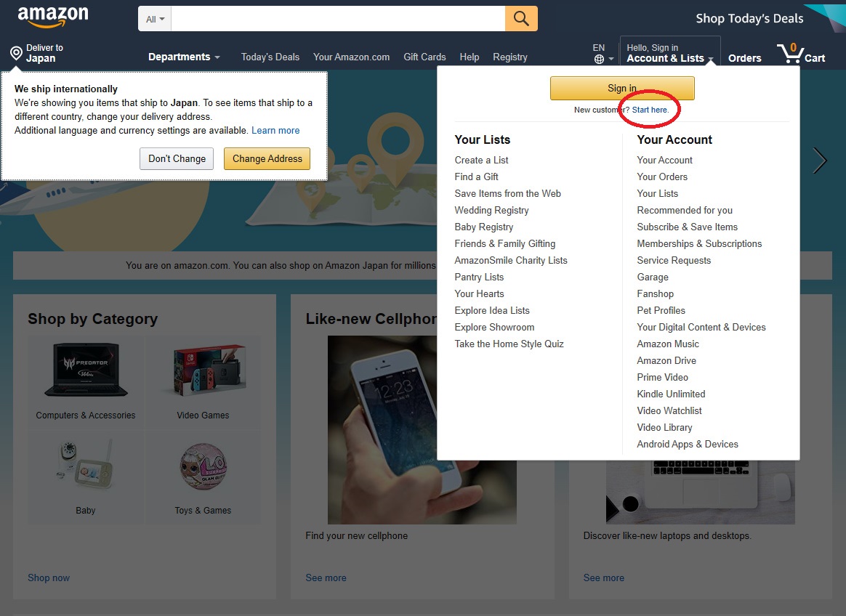Image resolution: width=846 pixels, height=616 pixels.
Task: Click the Amazon logo
Action: click(53, 17)
